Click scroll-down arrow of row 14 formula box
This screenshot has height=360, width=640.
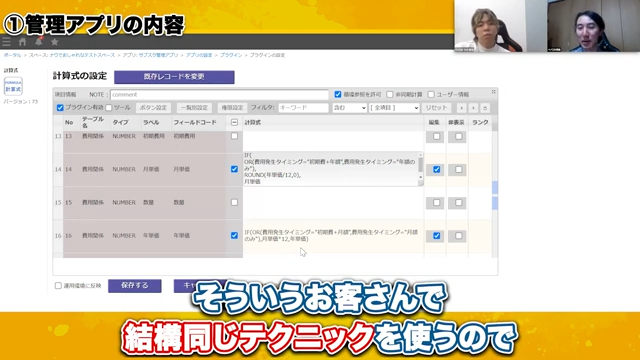coord(421,178)
